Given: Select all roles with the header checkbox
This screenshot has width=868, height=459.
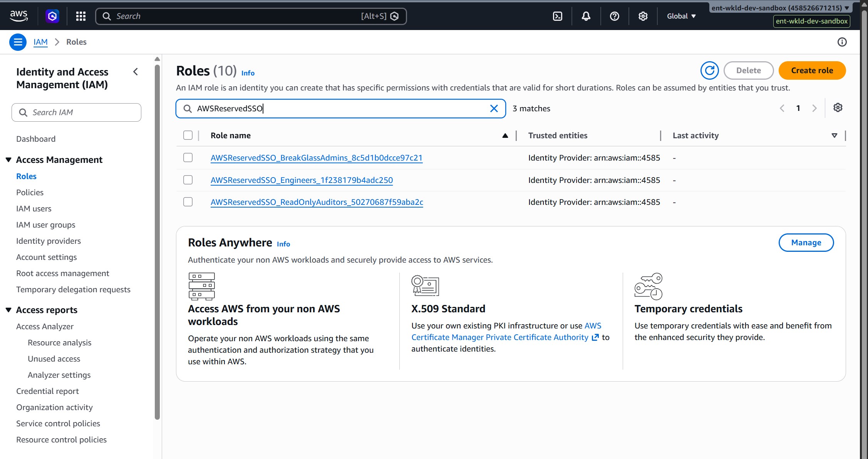Looking at the screenshot, I should (x=188, y=135).
